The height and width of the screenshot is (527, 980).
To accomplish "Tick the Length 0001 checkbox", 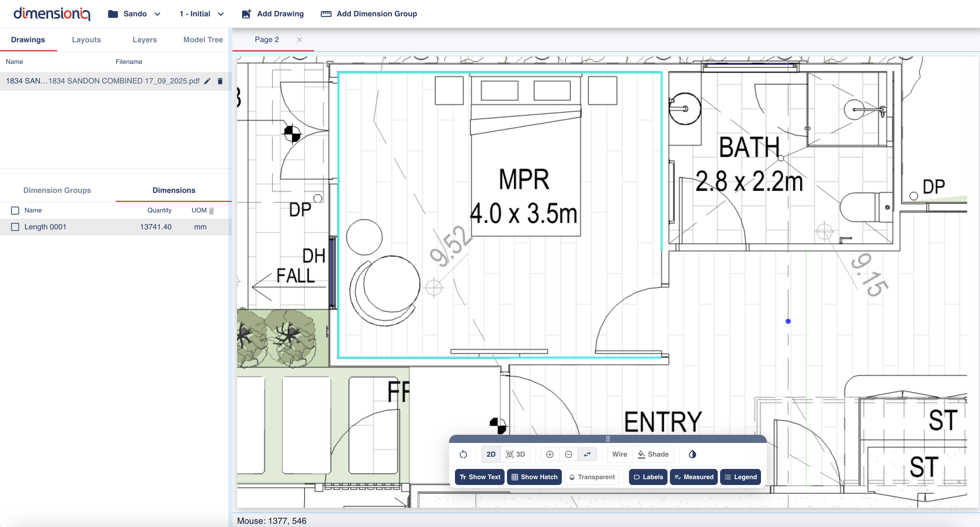I will (15, 227).
